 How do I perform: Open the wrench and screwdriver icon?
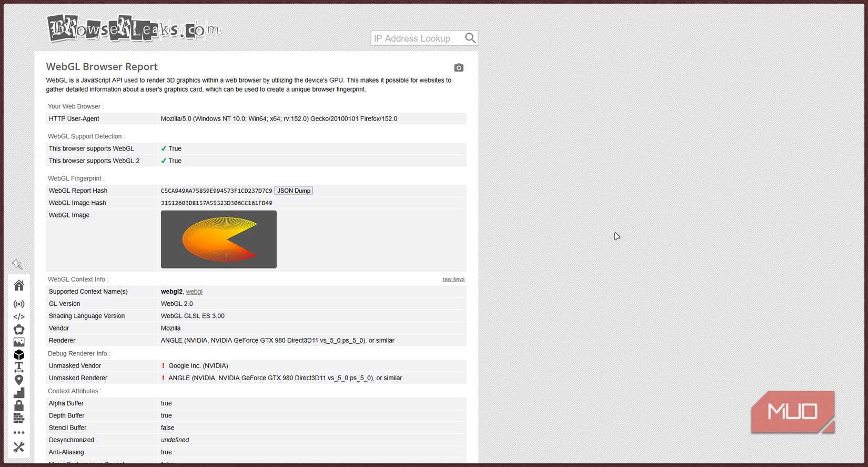[19, 447]
